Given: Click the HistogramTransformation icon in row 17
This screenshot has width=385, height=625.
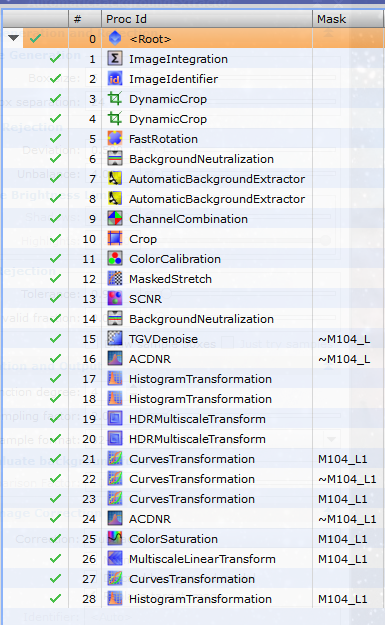Looking at the screenshot, I should 115,379.
